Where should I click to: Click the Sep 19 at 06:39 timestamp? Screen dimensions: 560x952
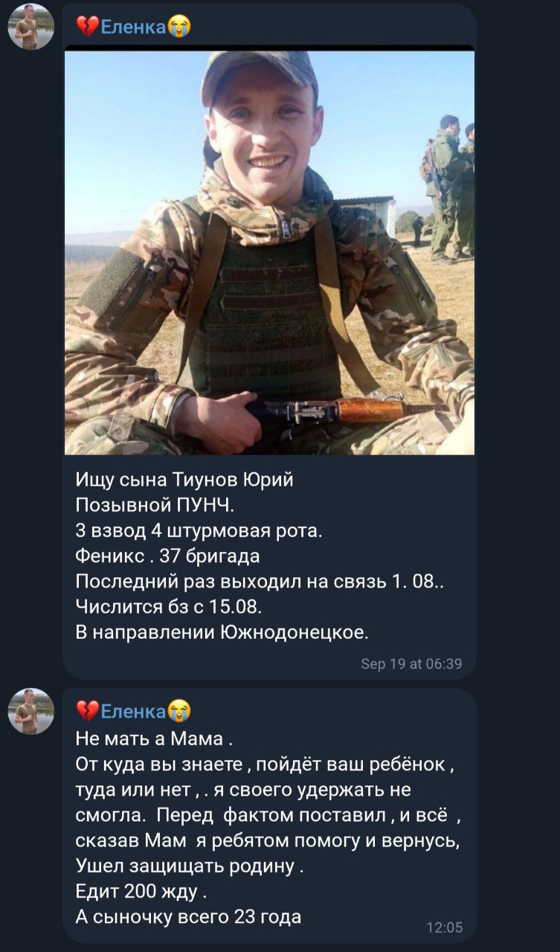[x=411, y=663]
